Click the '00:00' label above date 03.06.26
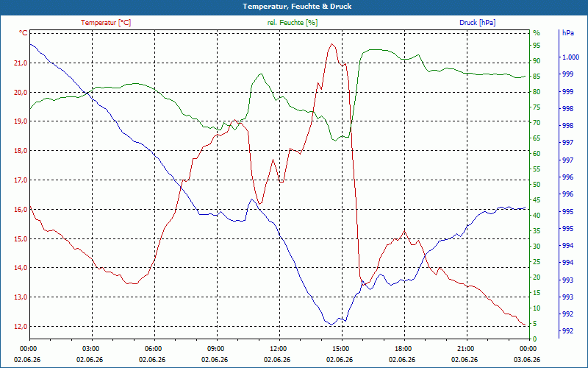This screenshot has height=368, width=588. 528,349
